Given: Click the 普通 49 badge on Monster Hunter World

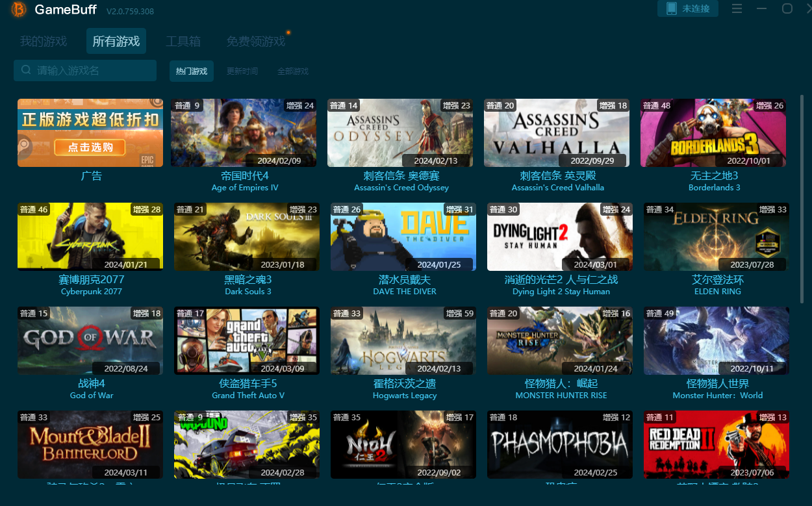Looking at the screenshot, I should click(x=661, y=314).
